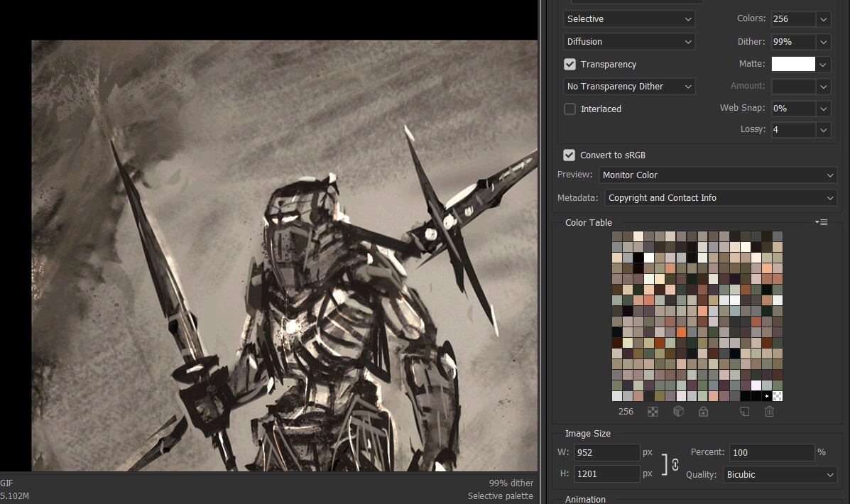Shift selected colors to web palette cube icon

click(678, 412)
